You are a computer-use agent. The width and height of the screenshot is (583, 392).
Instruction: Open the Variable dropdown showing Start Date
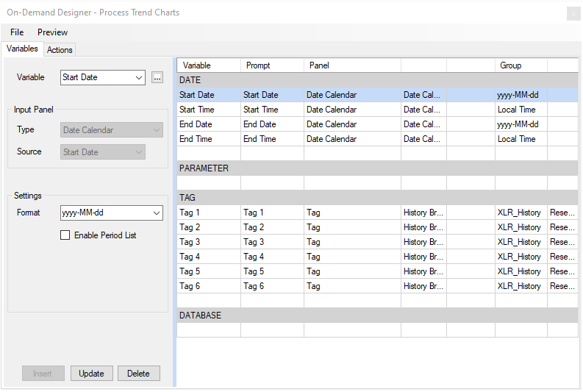(x=103, y=78)
